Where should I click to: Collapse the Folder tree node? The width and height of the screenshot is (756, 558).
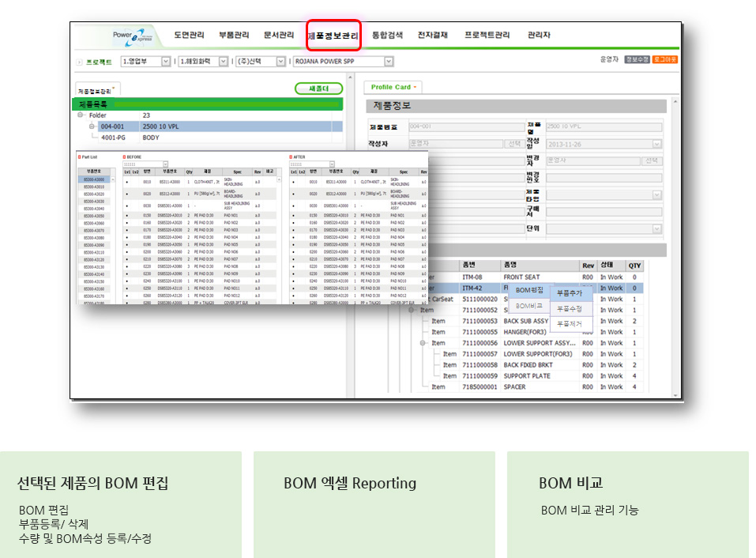[81, 115]
